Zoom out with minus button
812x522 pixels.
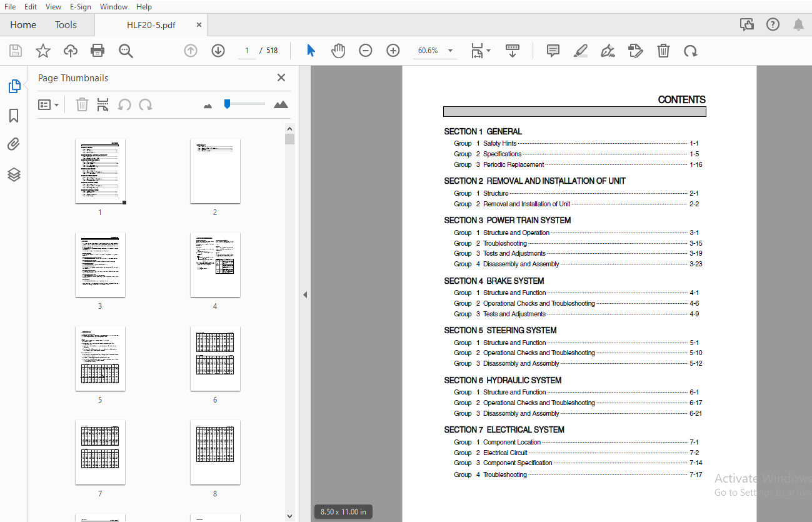366,51
